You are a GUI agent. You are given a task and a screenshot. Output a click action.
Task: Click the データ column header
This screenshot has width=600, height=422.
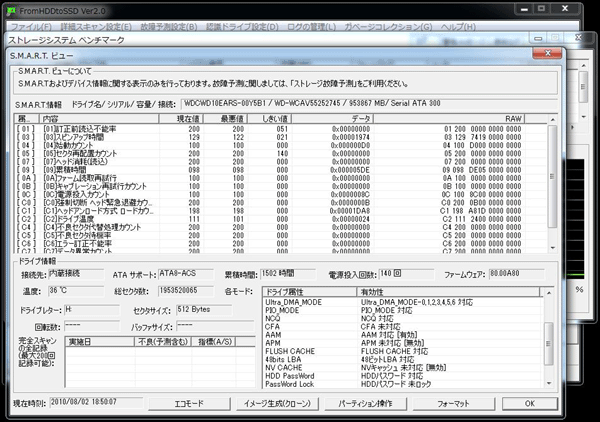(x=333, y=119)
